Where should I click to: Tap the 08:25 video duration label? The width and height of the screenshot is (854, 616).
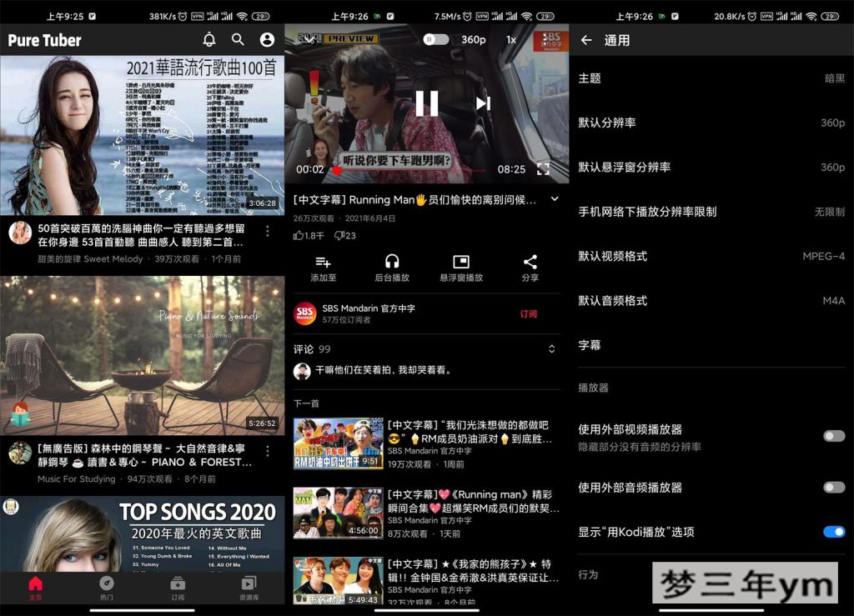(511, 169)
